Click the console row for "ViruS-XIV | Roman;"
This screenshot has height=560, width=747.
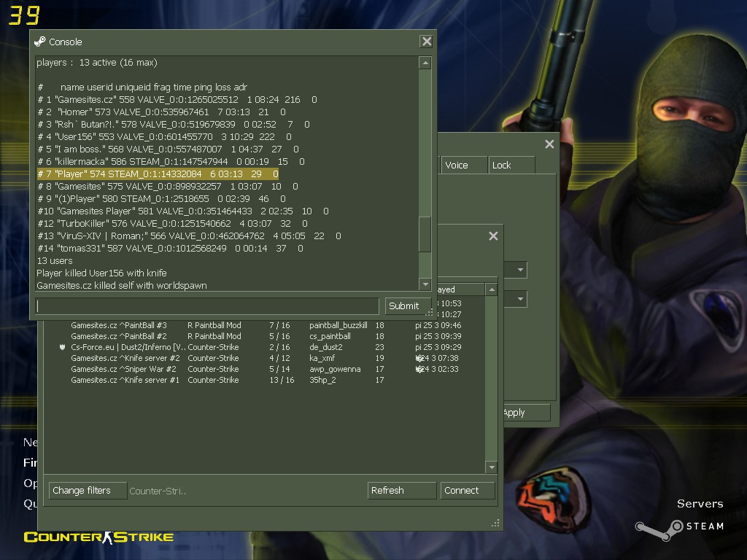189,236
